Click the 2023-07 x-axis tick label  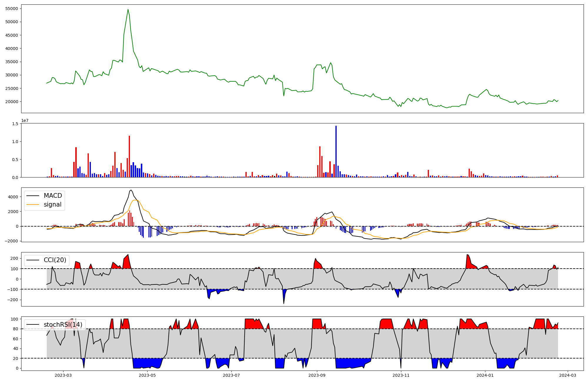[232, 375]
